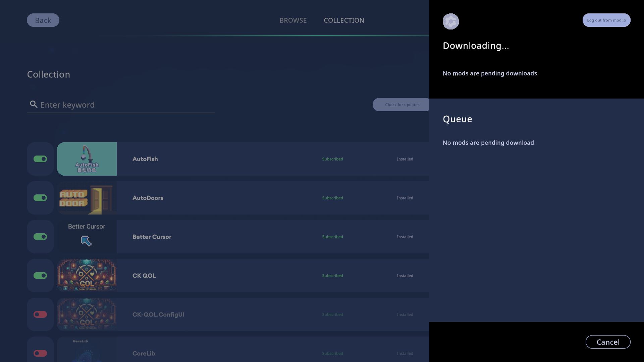
Task: Select the COLLECTION tab
Action: 344,20
